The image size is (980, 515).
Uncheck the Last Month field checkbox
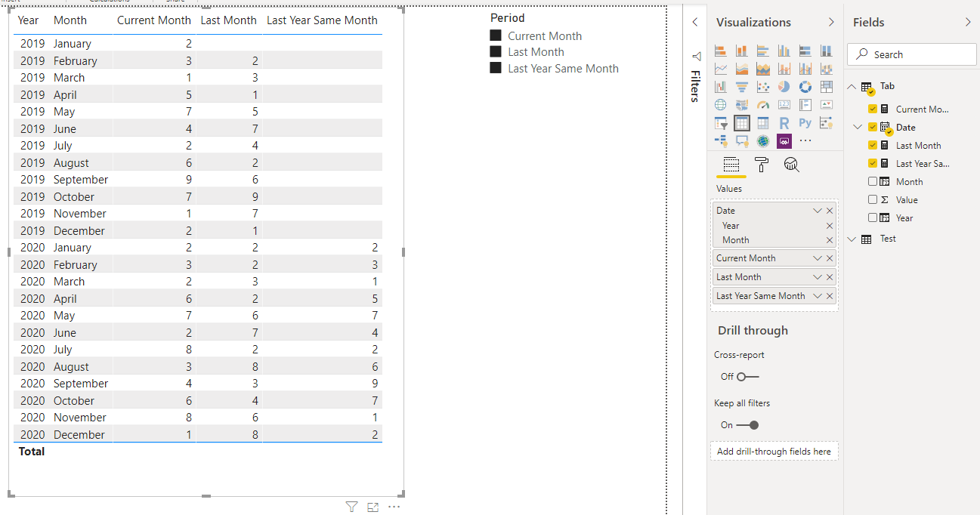pyautogui.click(x=873, y=145)
